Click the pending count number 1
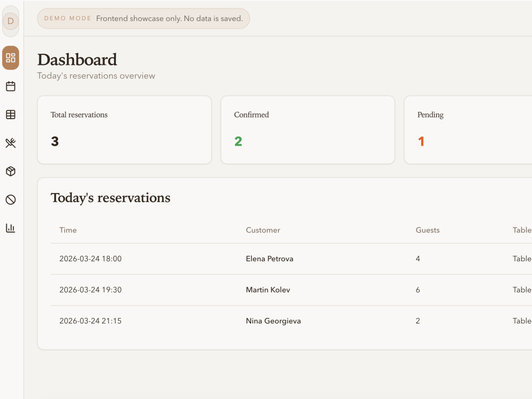The height and width of the screenshot is (399, 532). pos(421,142)
